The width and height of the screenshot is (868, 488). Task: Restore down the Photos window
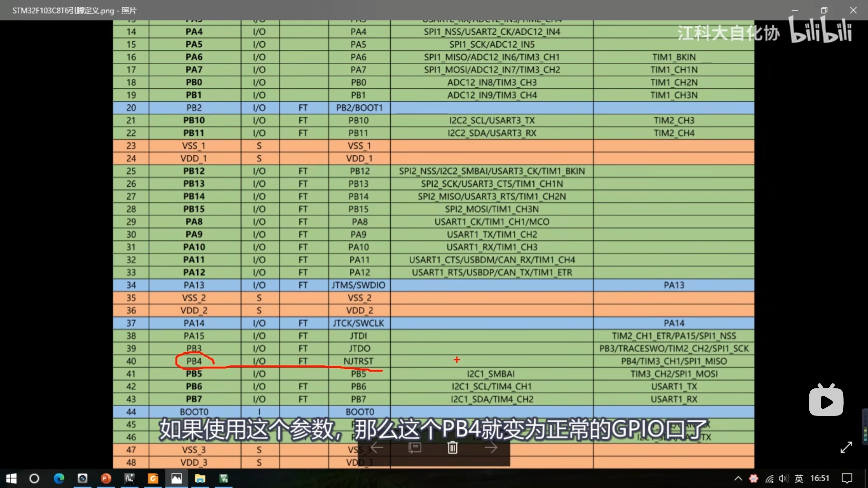tap(824, 10)
